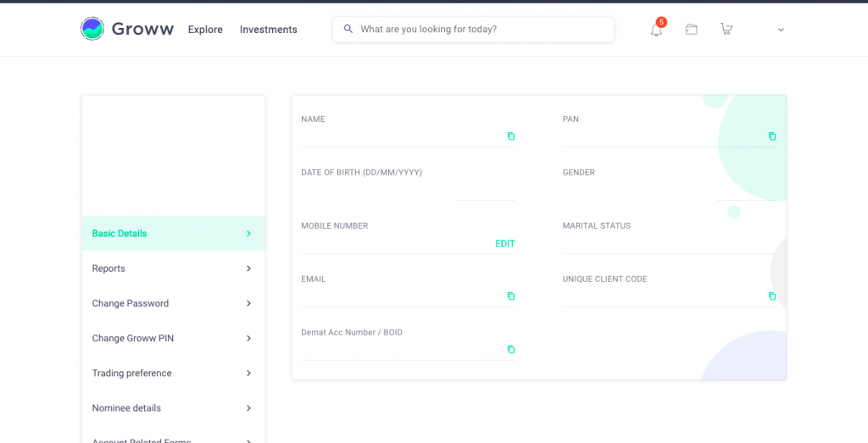
Task: Click the MOBILE NUMBER label
Action: [334, 225]
